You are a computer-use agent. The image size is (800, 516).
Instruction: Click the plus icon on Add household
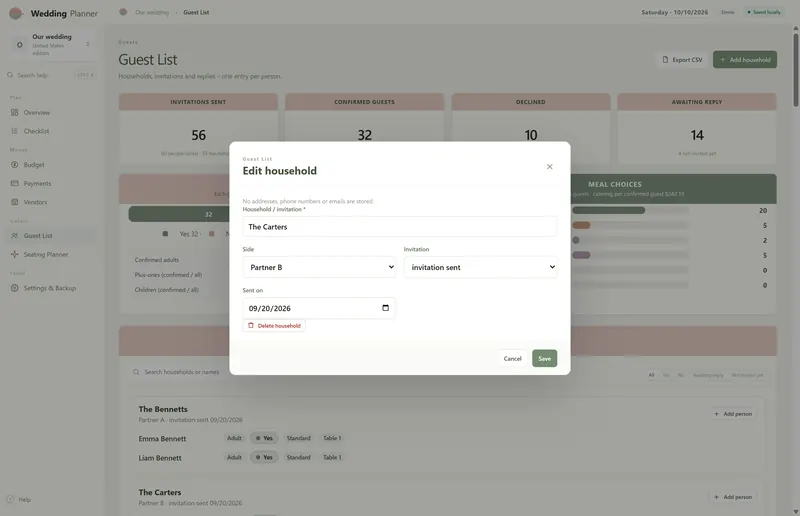point(722,60)
